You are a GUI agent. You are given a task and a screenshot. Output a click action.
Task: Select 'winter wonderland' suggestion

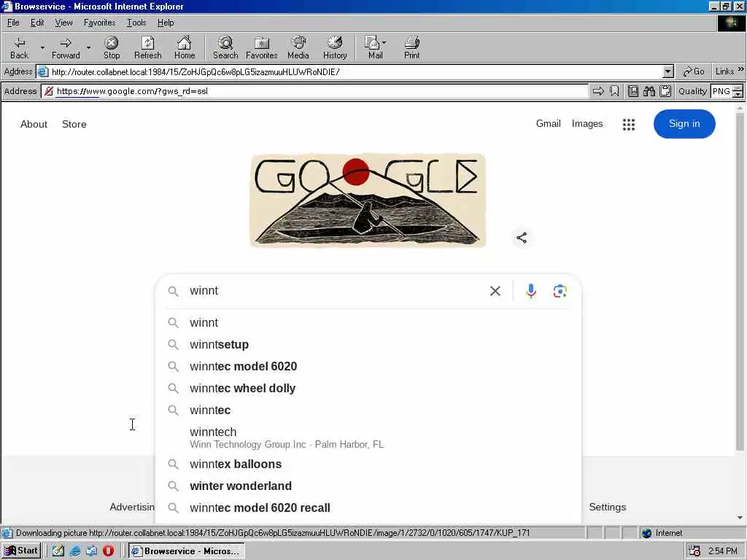(x=368, y=486)
